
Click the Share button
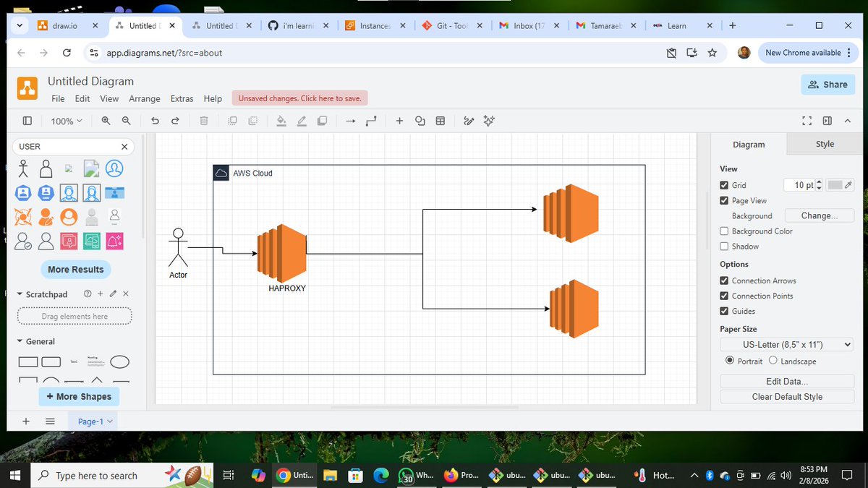click(x=827, y=85)
